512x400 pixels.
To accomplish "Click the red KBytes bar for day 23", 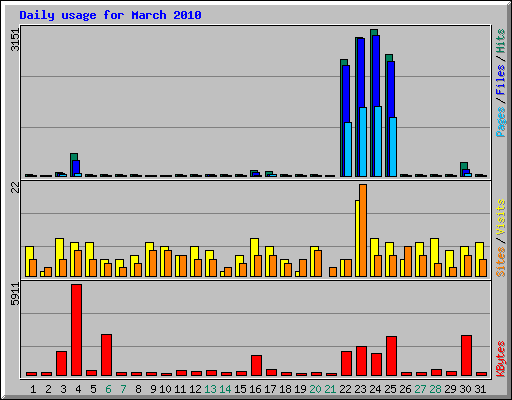I will click(361, 361).
